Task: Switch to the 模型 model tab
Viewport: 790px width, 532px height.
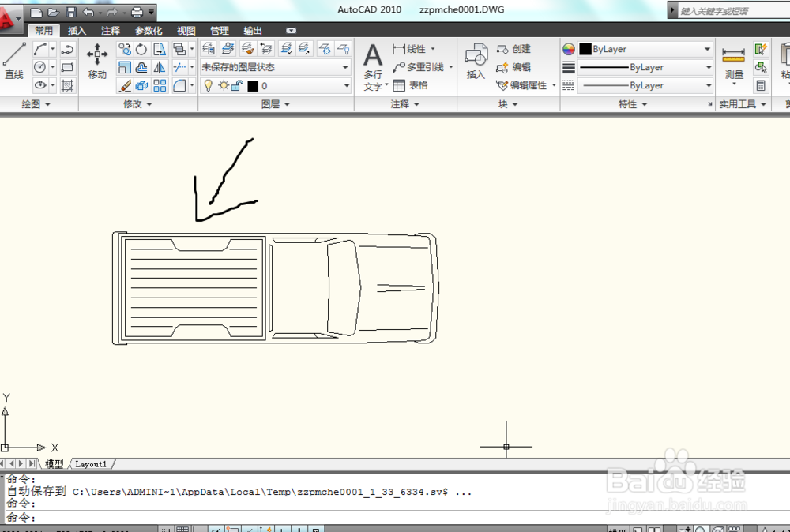Action: pyautogui.click(x=54, y=463)
